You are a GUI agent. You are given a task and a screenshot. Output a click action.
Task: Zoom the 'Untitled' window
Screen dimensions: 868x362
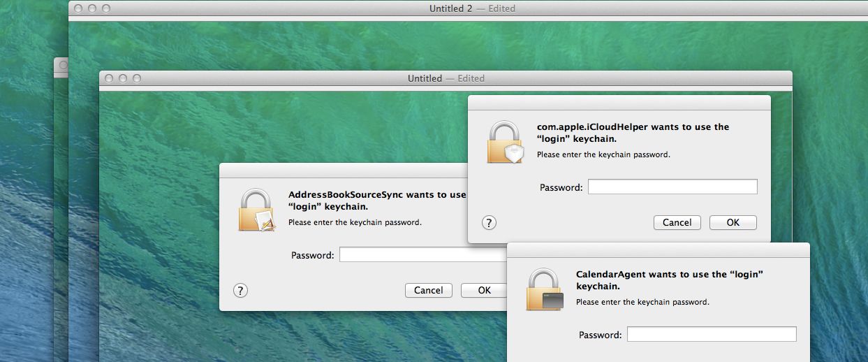tap(137, 78)
